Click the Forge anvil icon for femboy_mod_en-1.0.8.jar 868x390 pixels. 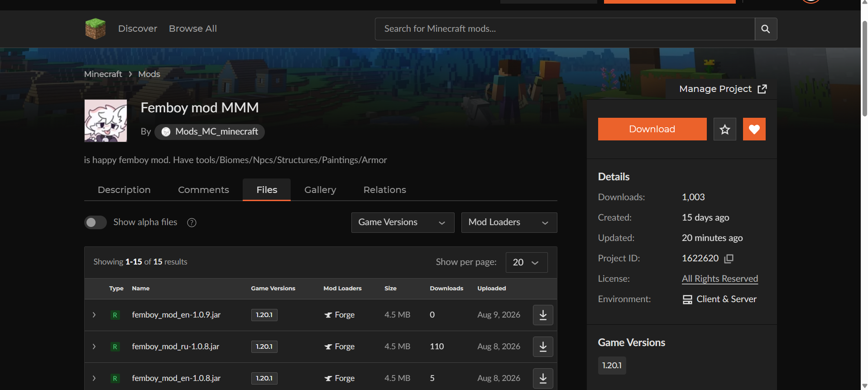click(328, 379)
